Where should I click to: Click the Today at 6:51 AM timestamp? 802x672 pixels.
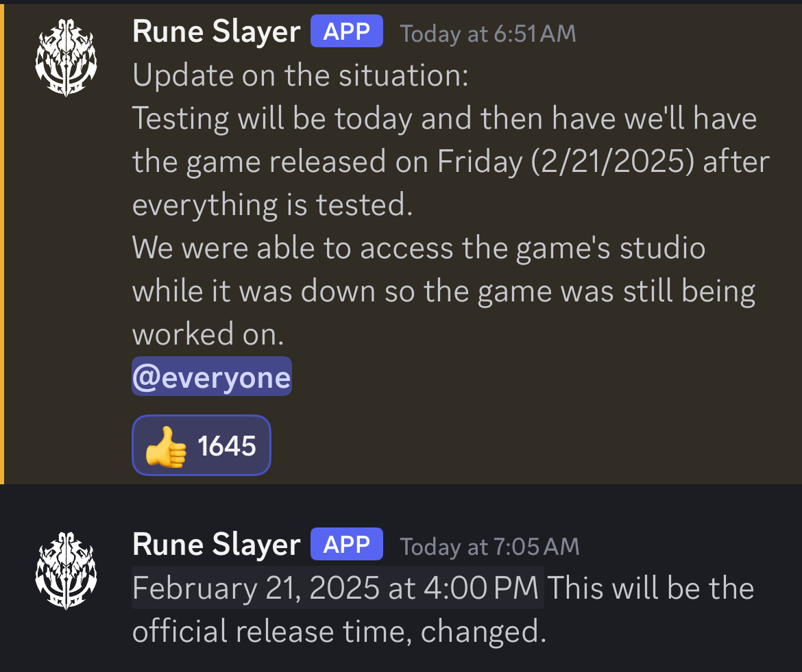point(488,34)
